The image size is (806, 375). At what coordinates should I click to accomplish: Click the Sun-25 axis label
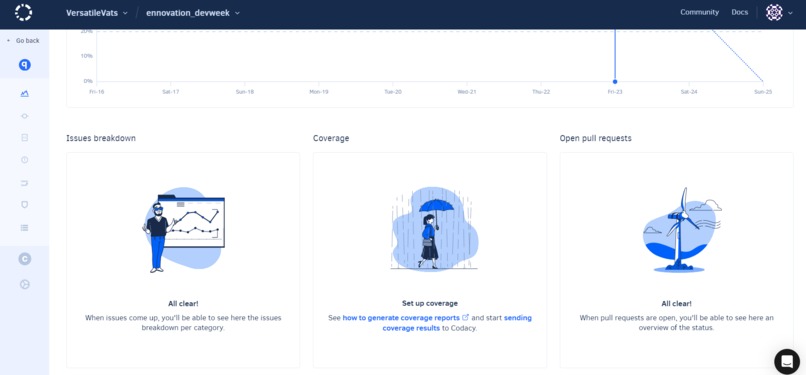[763, 92]
